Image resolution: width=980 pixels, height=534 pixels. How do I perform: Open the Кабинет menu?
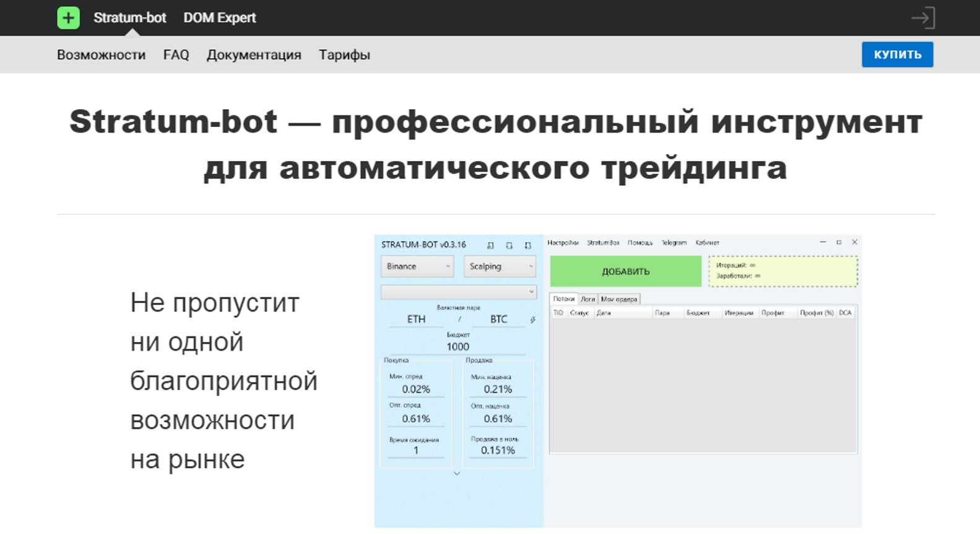(707, 243)
